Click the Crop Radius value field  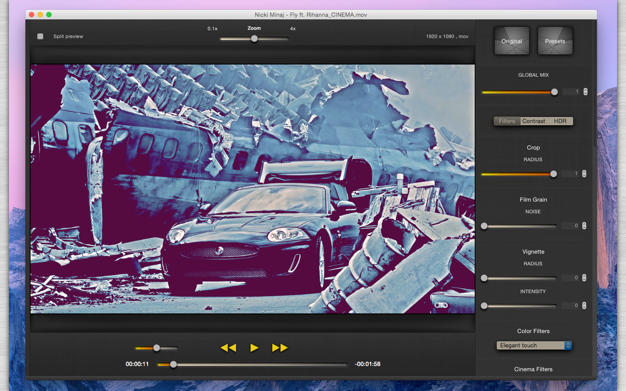coord(571,174)
